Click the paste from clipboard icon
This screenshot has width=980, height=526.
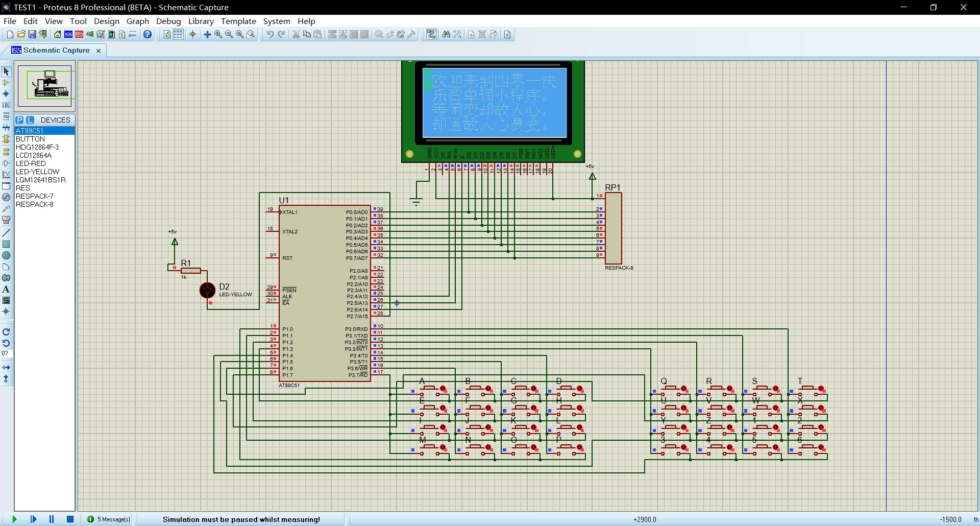[317, 34]
